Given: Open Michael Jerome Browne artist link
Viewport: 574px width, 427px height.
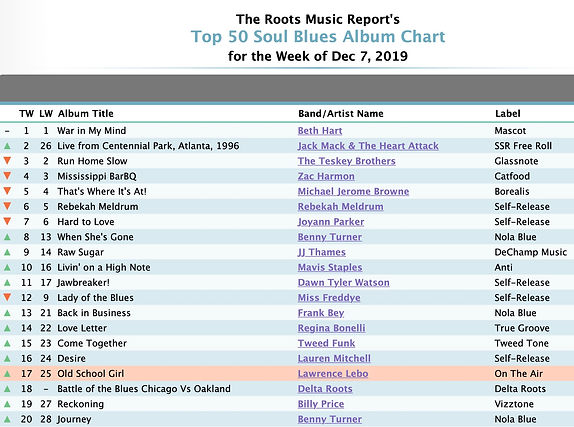Looking at the screenshot, I should point(353,192).
